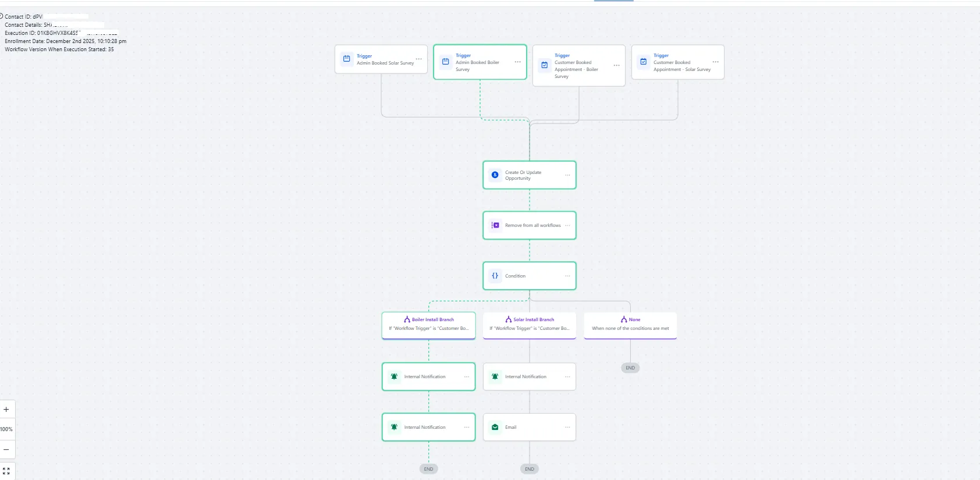Viewport: 980px width, 480px height.
Task: Open the options menu on Create Or Update Opportunity
Action: pyautogui.click(x=567, y=175)
